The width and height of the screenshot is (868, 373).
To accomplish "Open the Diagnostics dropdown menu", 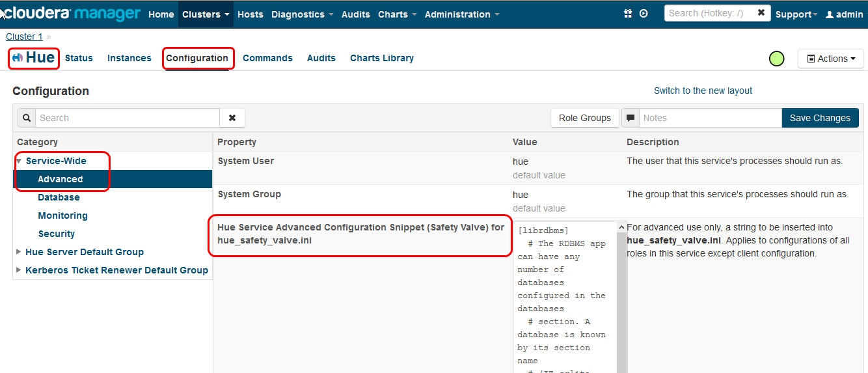I will [x=303, y=14].
